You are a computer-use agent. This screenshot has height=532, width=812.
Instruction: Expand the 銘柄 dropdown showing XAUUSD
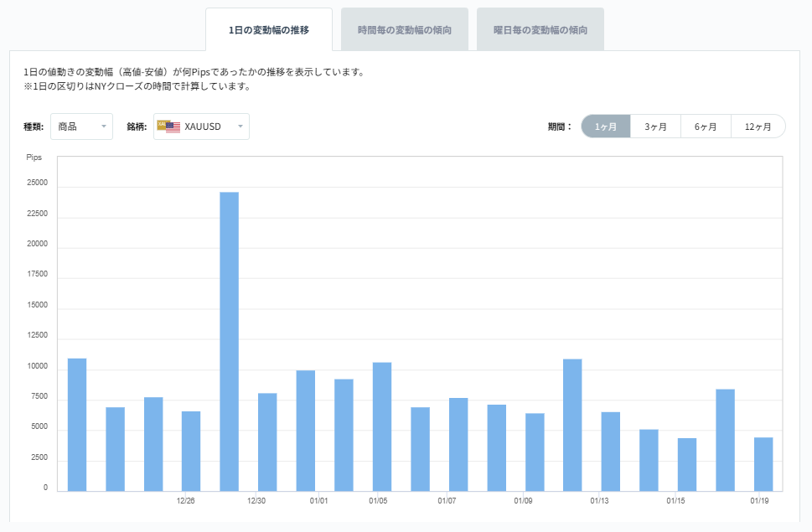[201, 126]
